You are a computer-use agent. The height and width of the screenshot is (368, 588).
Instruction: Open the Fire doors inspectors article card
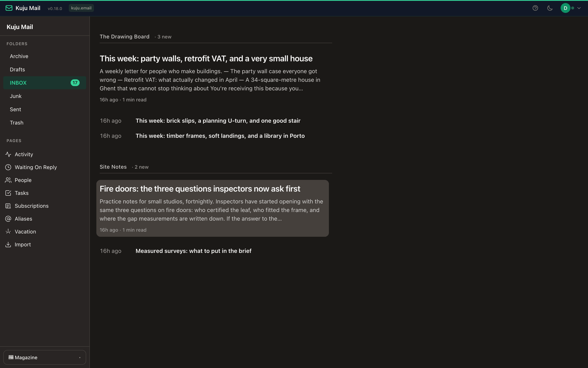pos(213,208)
